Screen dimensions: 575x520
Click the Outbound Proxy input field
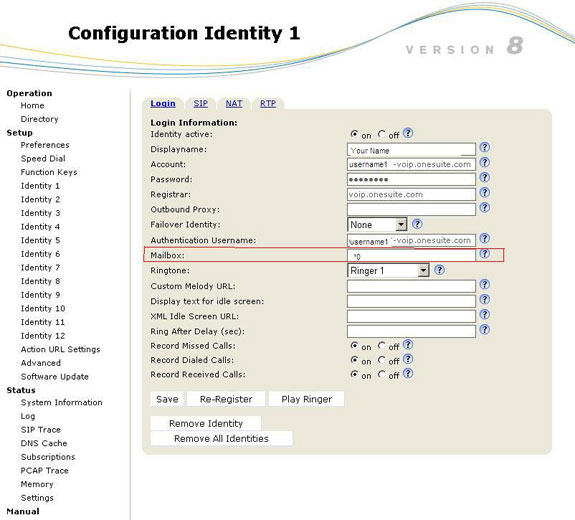pos(411,209)
